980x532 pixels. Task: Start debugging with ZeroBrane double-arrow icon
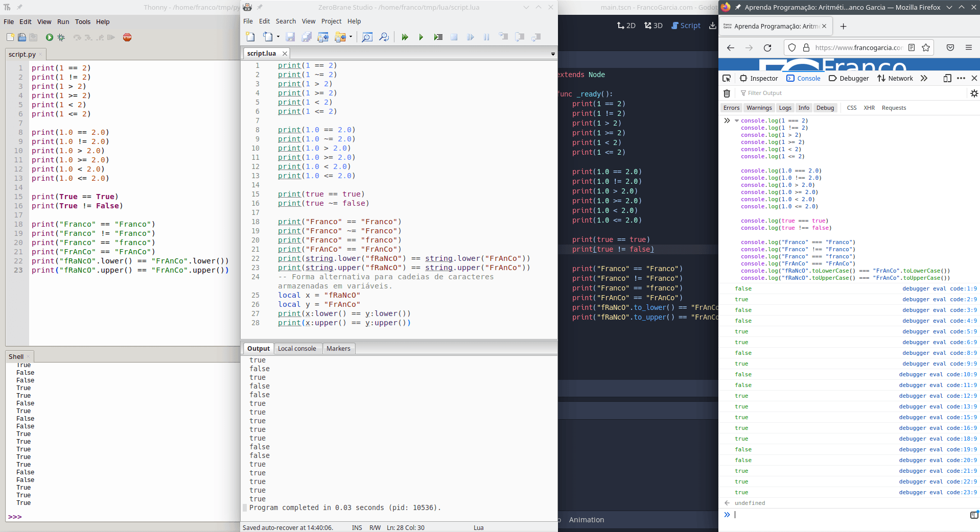coord(405,37)
